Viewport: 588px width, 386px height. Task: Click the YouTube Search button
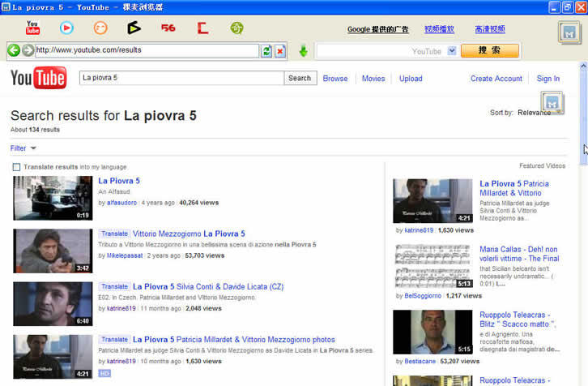tap(300, 78)
